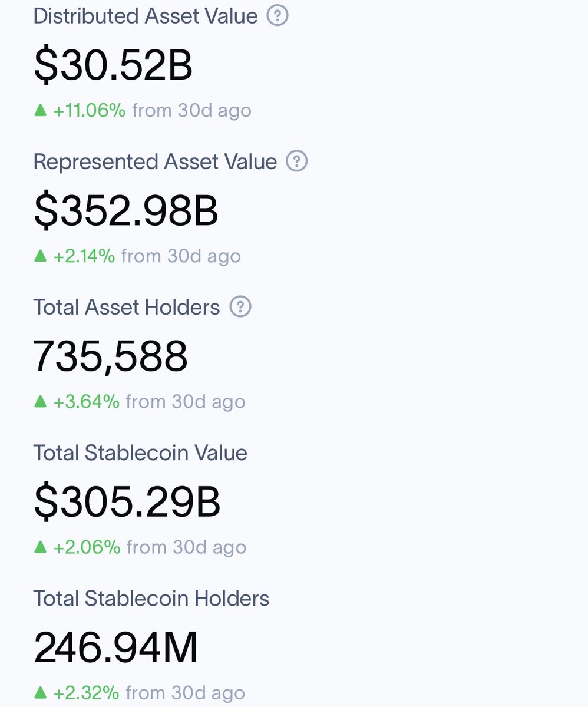This screenshot has height=707, width=588.
Task: Click green up arrow next to +2.14%
Action: click(40, 255)
